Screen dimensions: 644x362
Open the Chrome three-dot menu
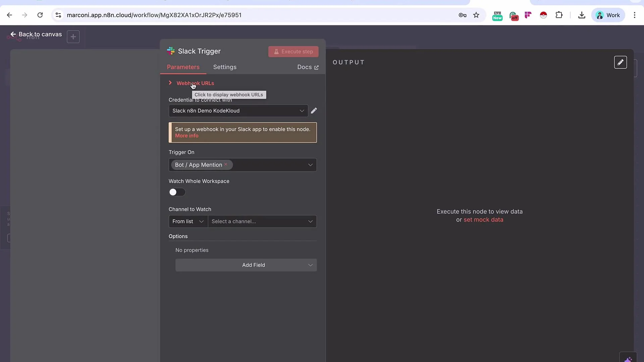[x=635, y=15]
